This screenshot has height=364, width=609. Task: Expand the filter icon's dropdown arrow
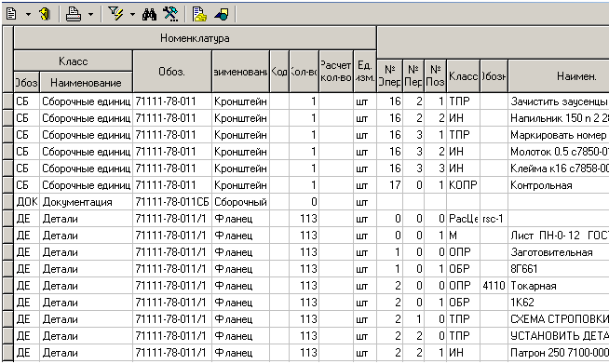132,15
